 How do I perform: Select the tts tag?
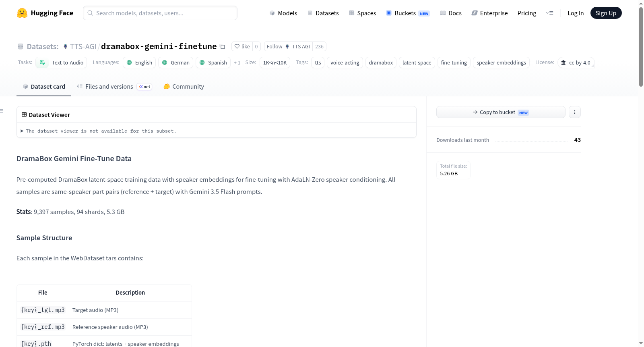(x=318, y=62)
